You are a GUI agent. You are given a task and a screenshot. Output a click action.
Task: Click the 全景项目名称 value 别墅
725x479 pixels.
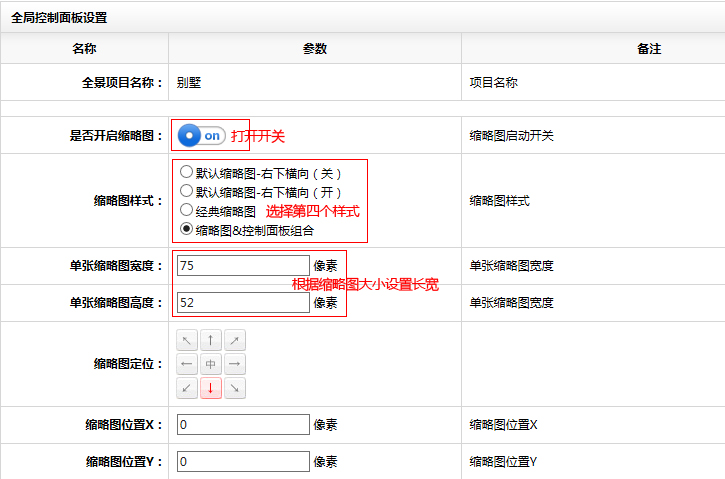click(x=189, y=83)
